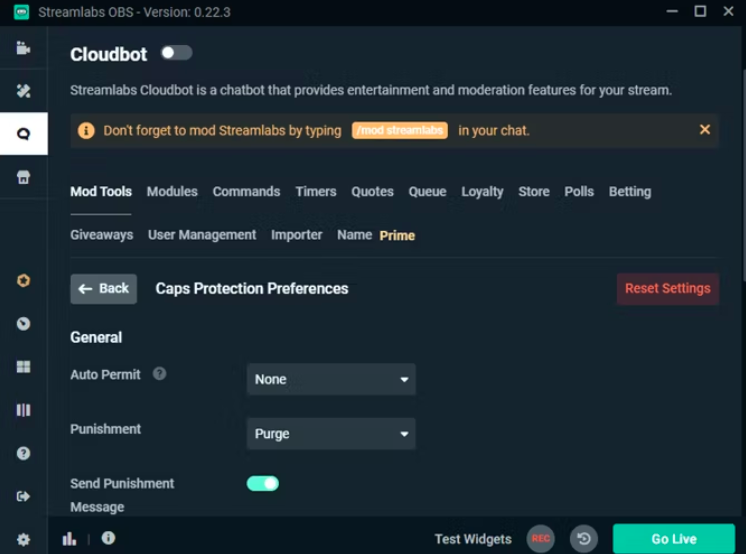The image size is (746, 554).
Task: Open the Store tab
Action: click(x=534, y=191)
